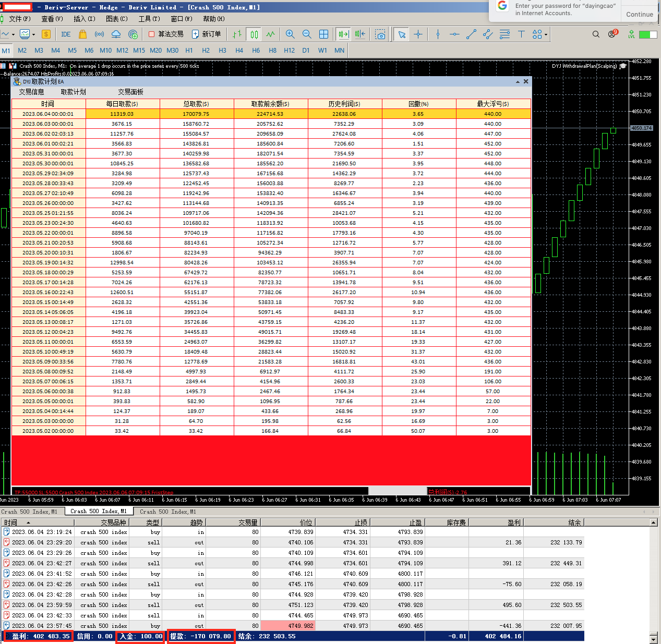This screenshot has height=644, width=661.
Task: Click the 新订单 new order button
Action: pyautogui.click(x=207, y=34)
